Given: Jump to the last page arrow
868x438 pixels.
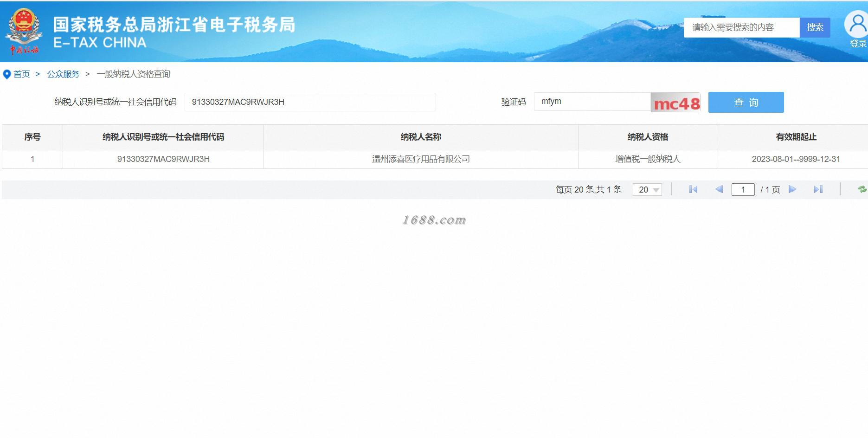Looking at the screenshot, I should click(818, 189).
